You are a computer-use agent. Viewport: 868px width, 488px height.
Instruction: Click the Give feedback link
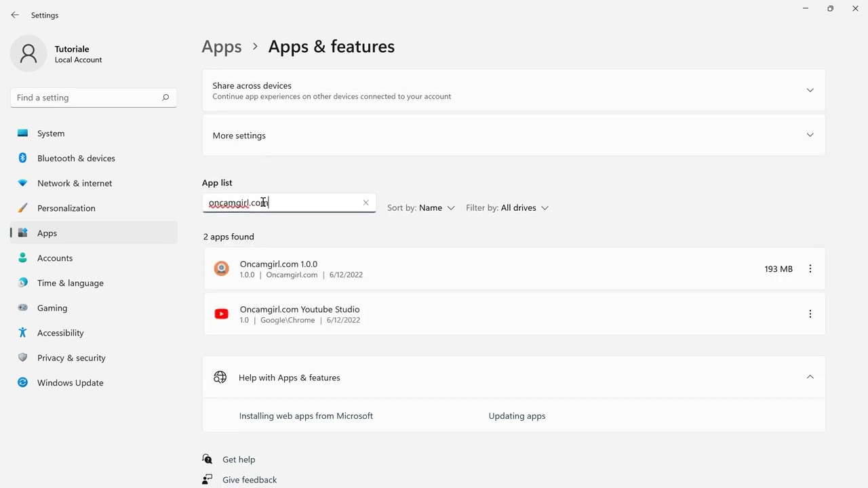pyautogui.click(x=250, y=480)
